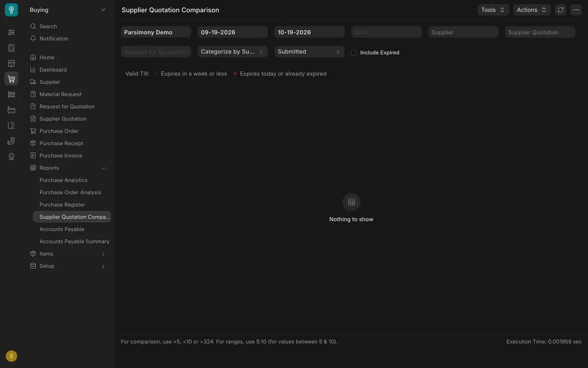Click the empty table icon above Nothing to show

351,202
